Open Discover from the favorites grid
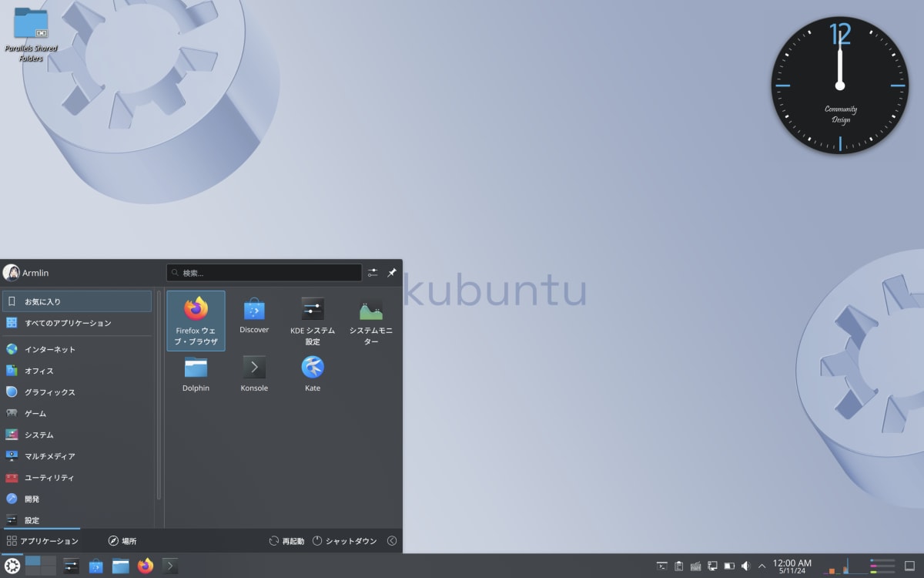 tap(254, 316)
